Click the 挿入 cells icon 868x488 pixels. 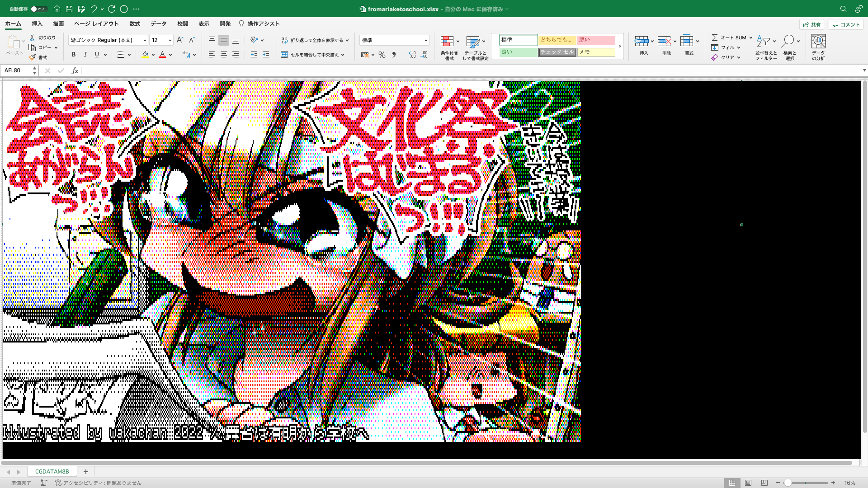pos(642,41)
